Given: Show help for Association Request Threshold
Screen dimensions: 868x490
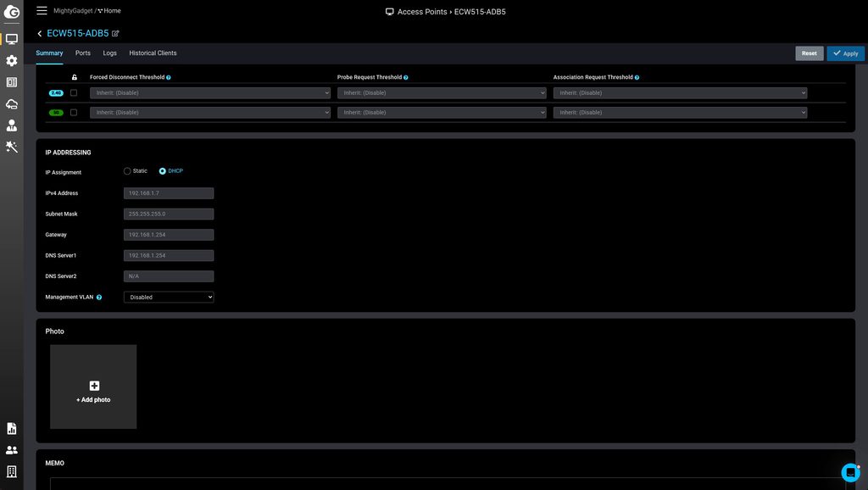Looking at the screenshot, I should [x=637, y=77].
